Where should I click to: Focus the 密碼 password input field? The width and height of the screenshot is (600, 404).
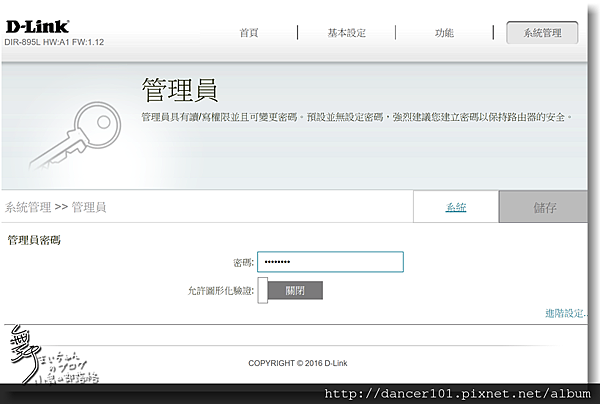click(x=330, y=262)
